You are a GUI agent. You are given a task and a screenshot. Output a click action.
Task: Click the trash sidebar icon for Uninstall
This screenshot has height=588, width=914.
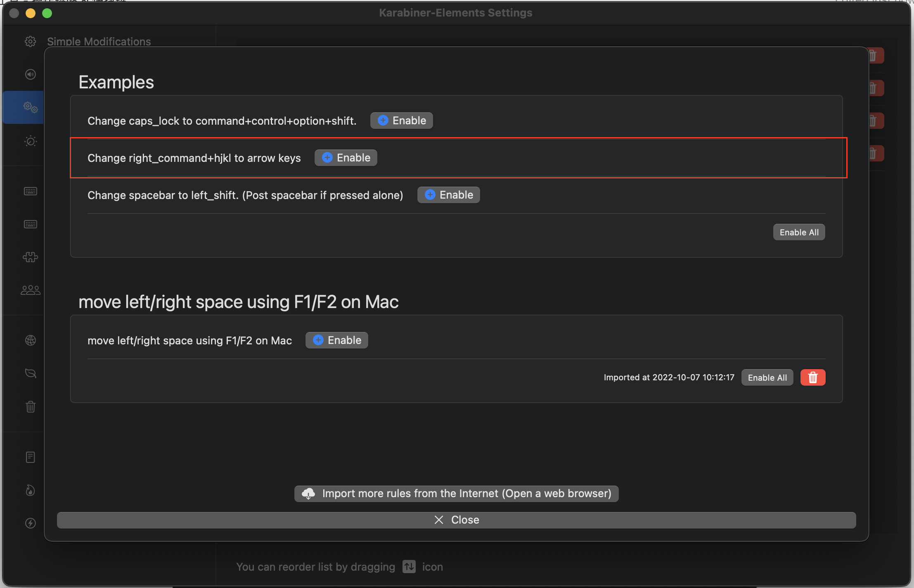[31, 406]
